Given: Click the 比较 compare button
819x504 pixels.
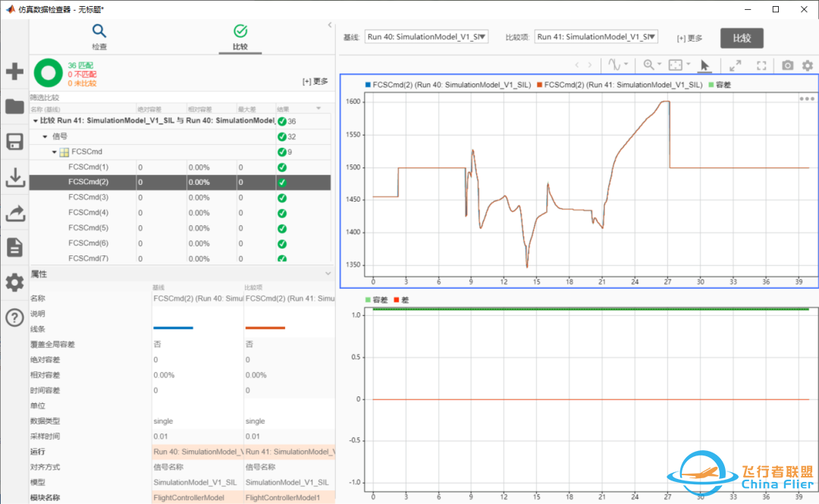Looking at the screenshot, I should pos(742,38).
